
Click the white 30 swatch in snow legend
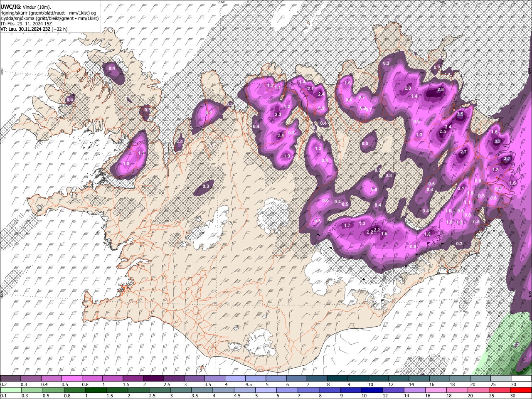point(521,379)
